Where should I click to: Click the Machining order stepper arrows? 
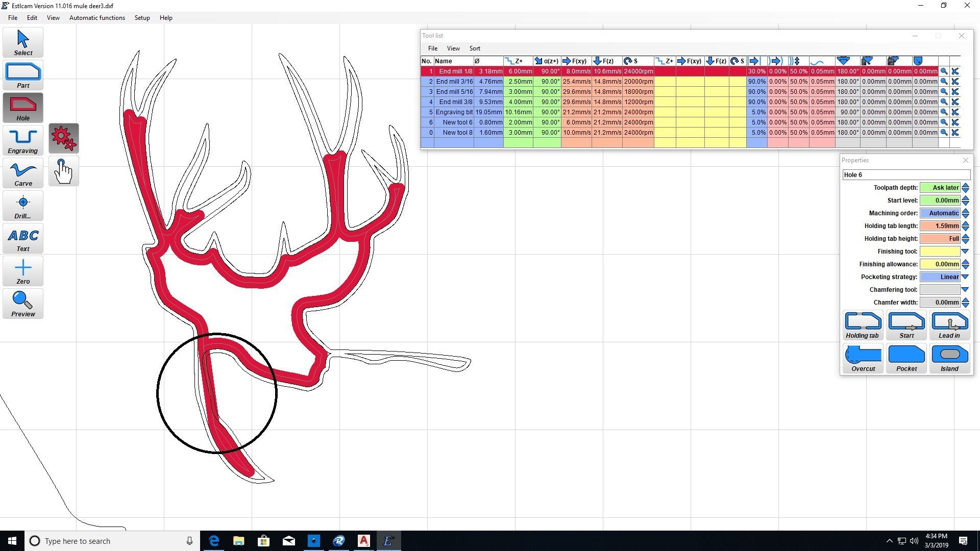pyautogui.click(x=965, y=213)
